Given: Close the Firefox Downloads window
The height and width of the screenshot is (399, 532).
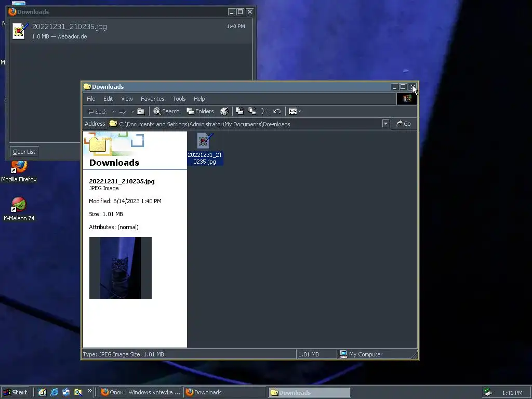Looking at the screenshot, I should tap(249, 12).
